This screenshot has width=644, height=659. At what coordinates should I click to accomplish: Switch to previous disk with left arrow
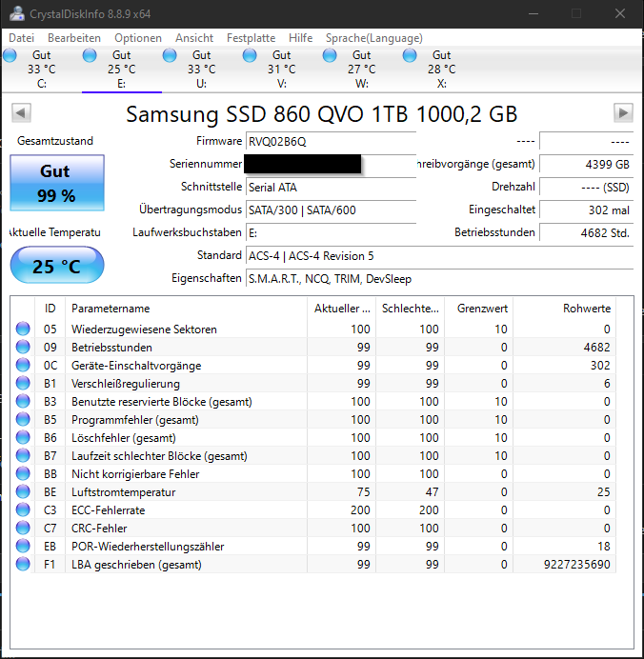point(21,112)
